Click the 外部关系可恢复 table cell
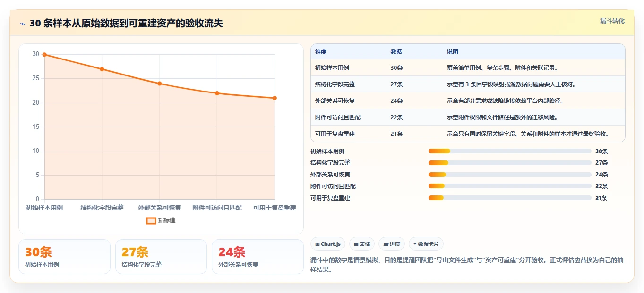This screenshot has width=644, height=293. 348,100
